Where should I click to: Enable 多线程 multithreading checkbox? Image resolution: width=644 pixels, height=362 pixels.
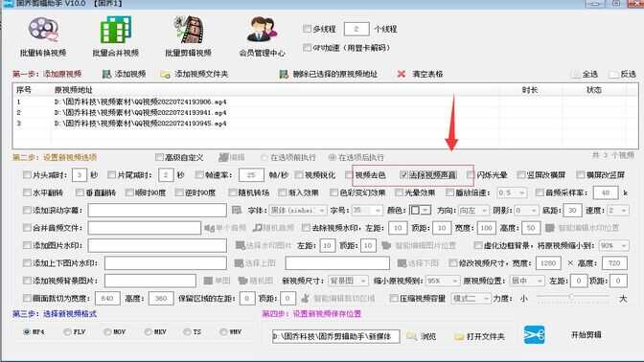(307, 29)
